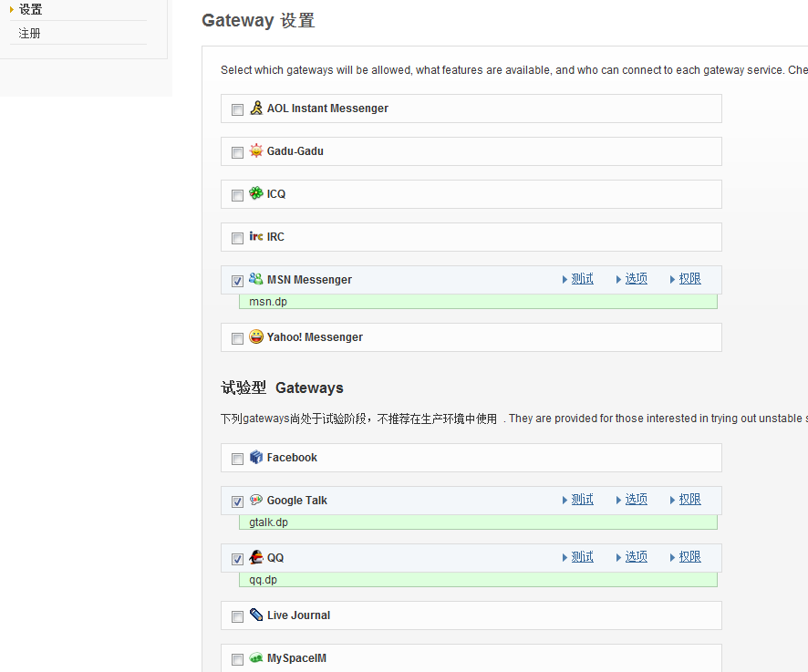808x672 pixels.
Task: Click the Live Journal label text
Action: click(299, 615)
